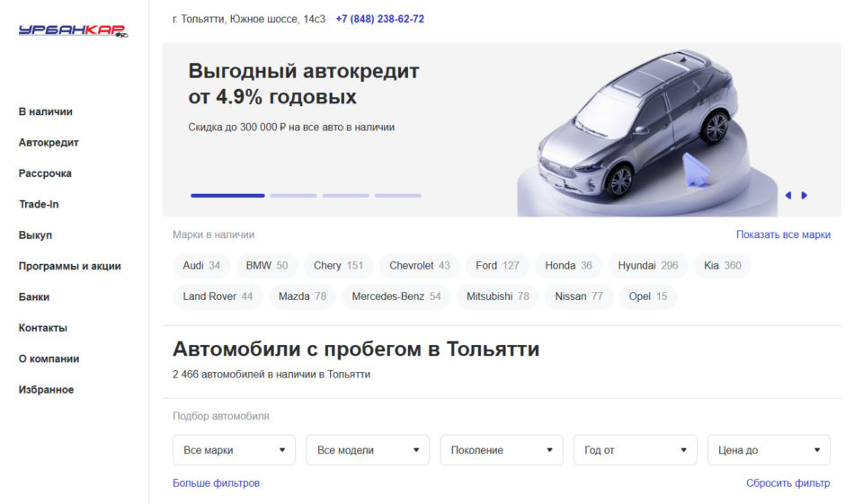Open the Выкуп menu item
This screenshot has width=854, height=504.
point(35,235)
